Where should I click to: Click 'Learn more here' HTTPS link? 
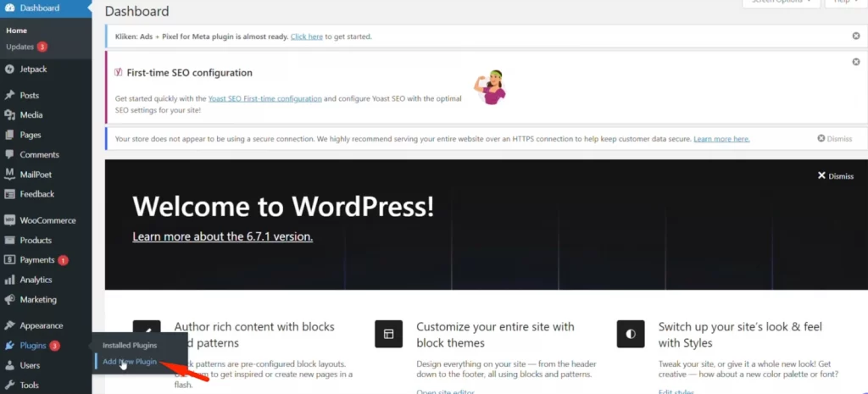tap(721, 139)
